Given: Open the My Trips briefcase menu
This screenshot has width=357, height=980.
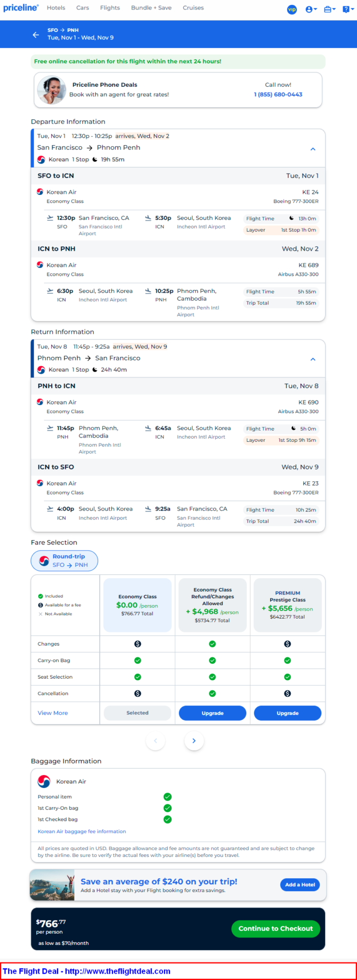Looking at the screenshot, I should tap(330, 9).
